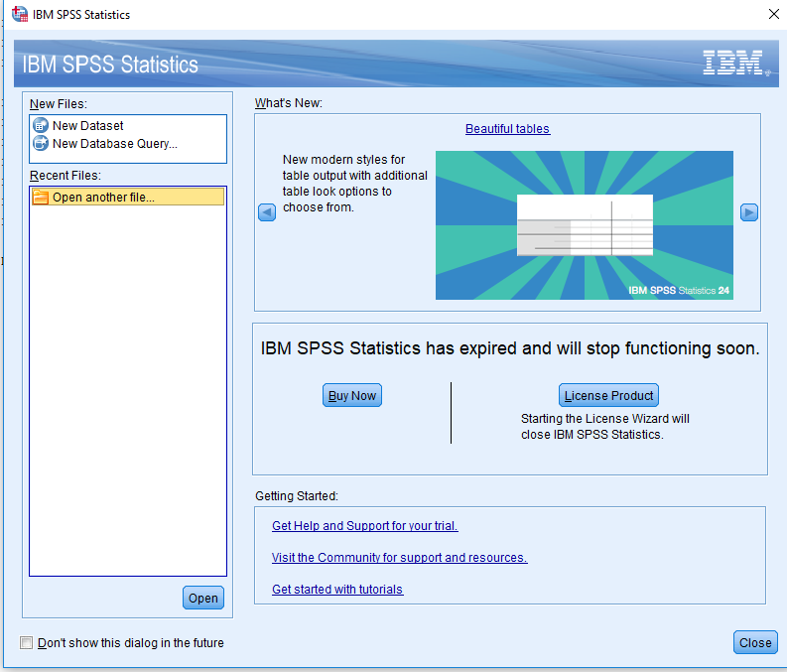This screenshot has width=787, height=672.
Task: Select New Database Query entry
Action: tap(128, 144)
